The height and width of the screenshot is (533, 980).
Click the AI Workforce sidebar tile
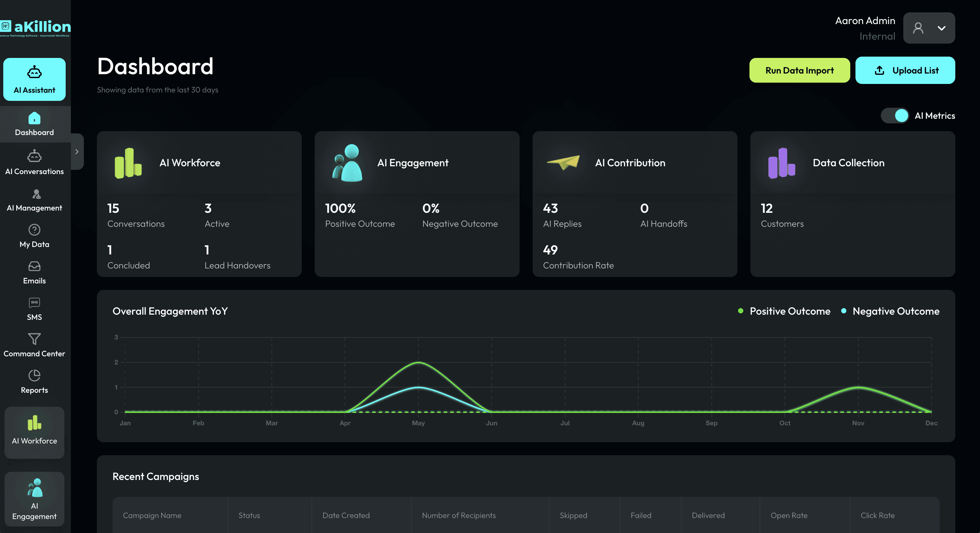34,432
